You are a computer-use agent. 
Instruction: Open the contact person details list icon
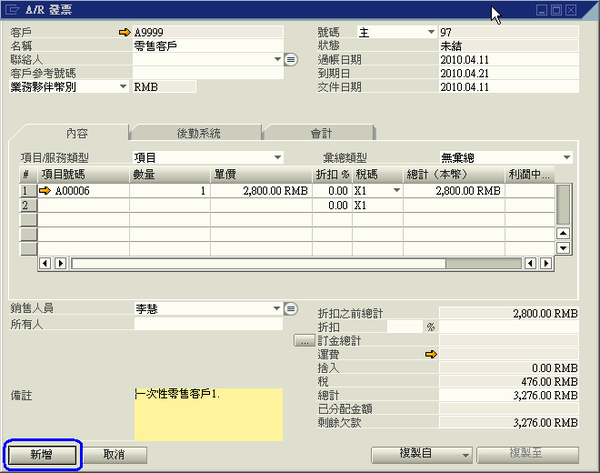pos(291,60)
